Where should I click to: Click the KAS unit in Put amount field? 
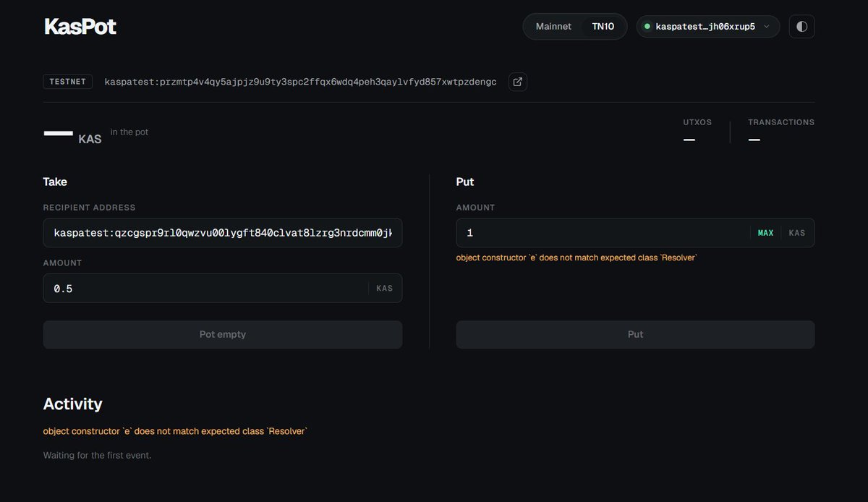(x=797, y=233)
